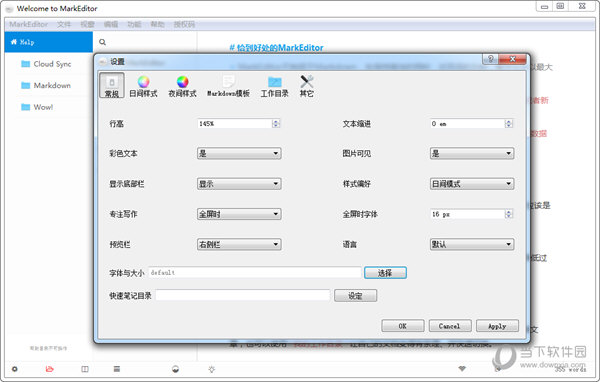
Task: Open the 图片可见 dropdown
Action: (x=472, y=153)
